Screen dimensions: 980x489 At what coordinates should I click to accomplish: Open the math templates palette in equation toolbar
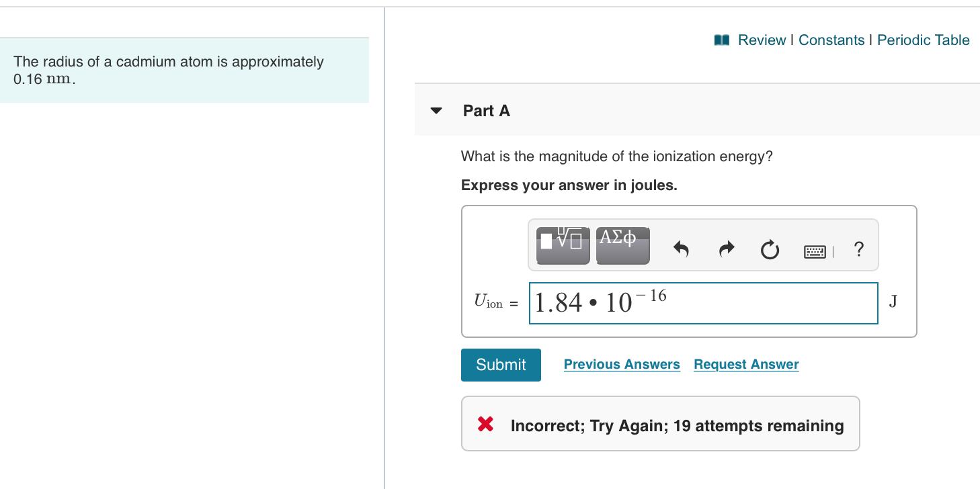pos(563,245)
